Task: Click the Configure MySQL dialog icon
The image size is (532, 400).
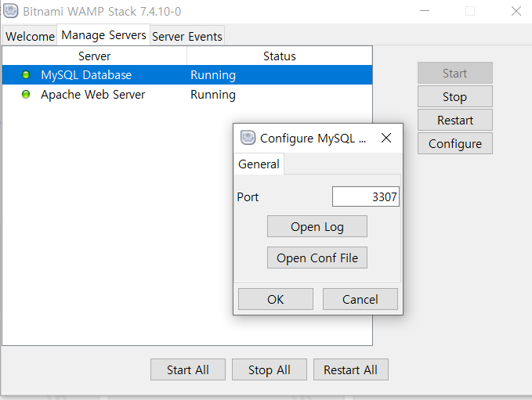Action: click(x=248, y=138)
